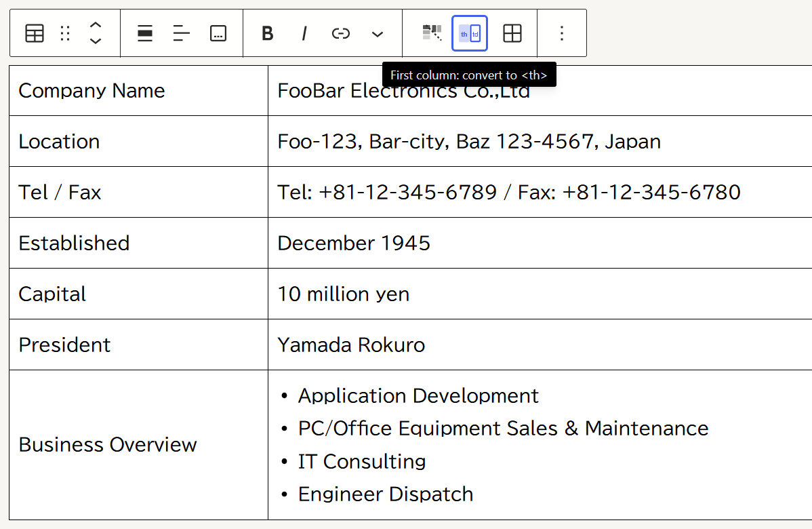This screenshot has width=812, height=529.
Task: Click the add caption icon
Action: 218,33
